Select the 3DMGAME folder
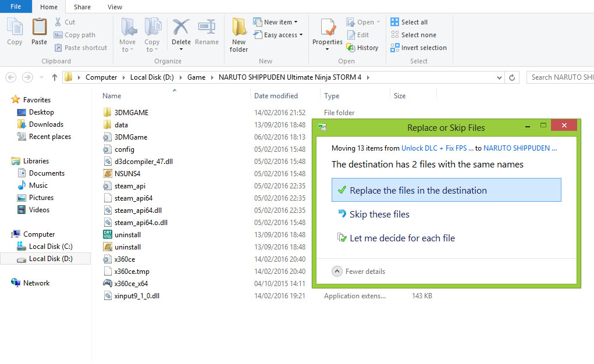Image resolution: width=594 pixels, height=364 pixels. [x=131, y=112]
